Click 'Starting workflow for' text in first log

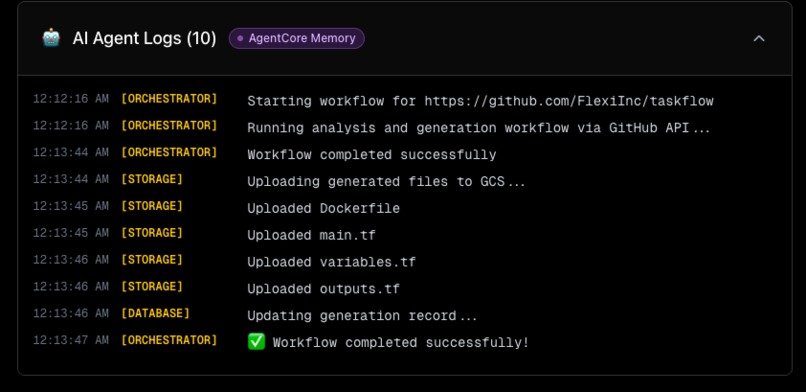(x=332, y=101)
